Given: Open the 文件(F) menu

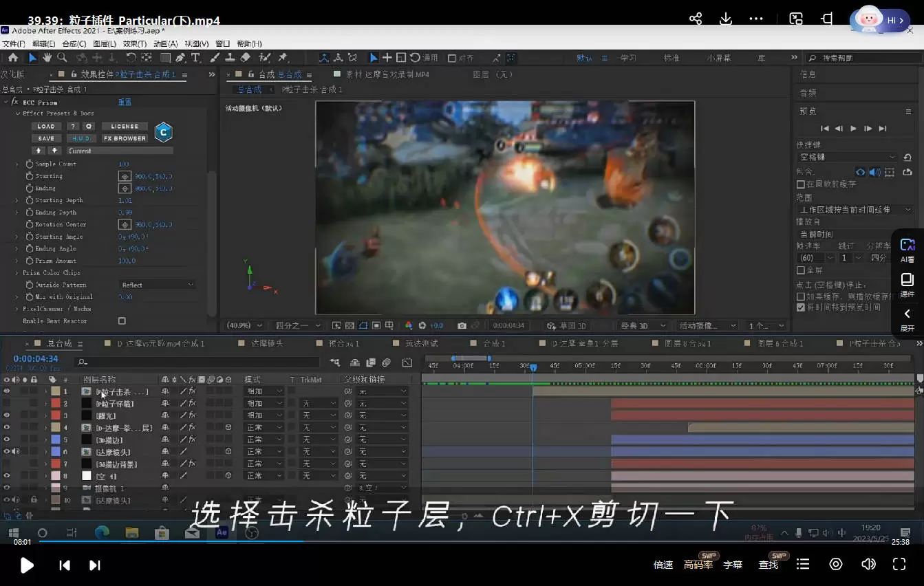Looking at the screenshot, I should click(x=14, y=44).
